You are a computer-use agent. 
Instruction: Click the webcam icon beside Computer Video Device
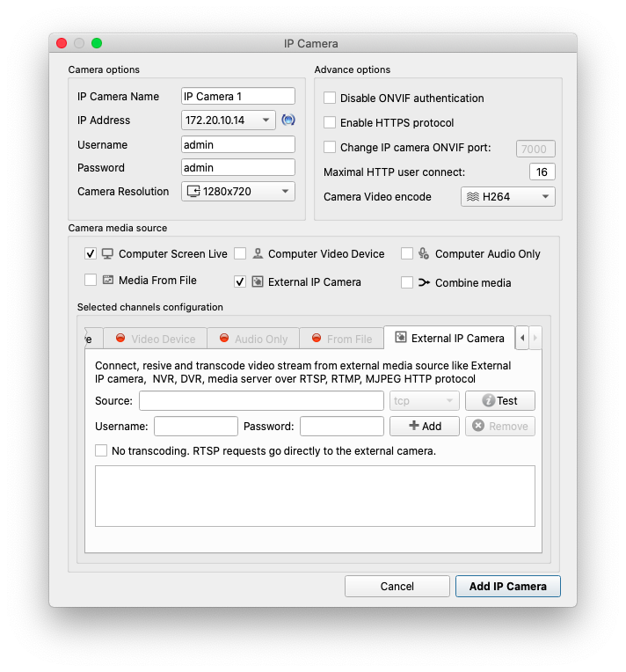pos(258,253)
